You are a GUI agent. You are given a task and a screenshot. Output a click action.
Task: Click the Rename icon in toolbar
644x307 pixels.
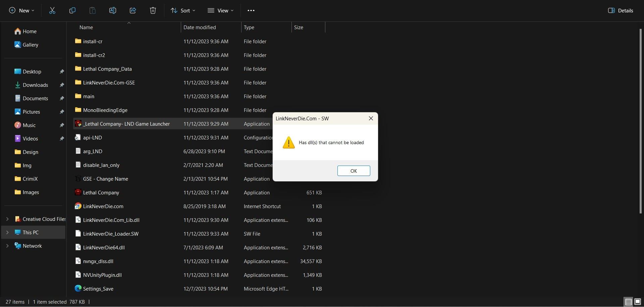pos(113,10)
